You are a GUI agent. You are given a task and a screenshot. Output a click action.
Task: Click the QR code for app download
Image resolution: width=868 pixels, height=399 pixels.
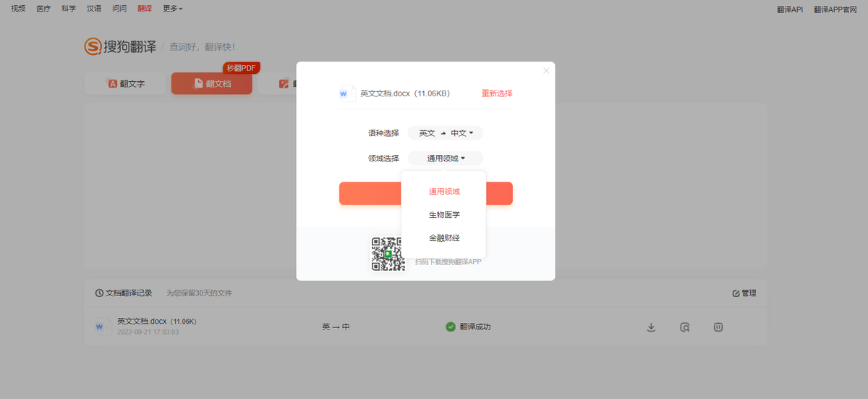tap(388, 254)
